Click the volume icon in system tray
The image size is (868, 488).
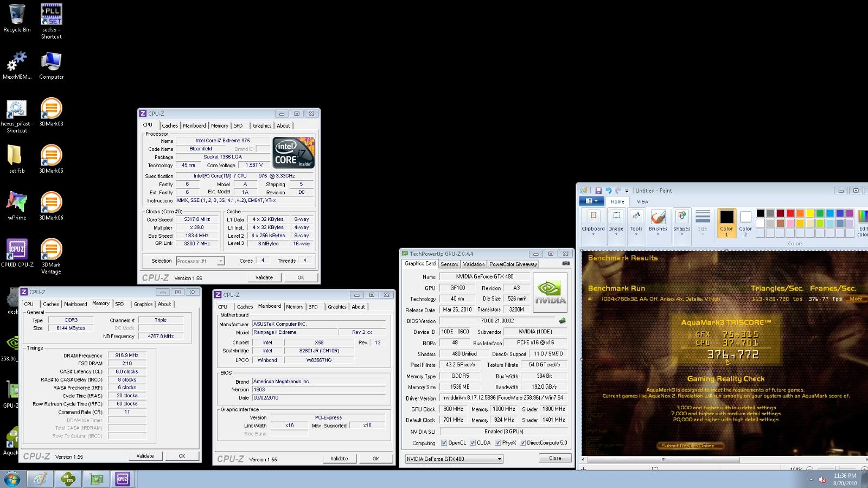(822, 480)
